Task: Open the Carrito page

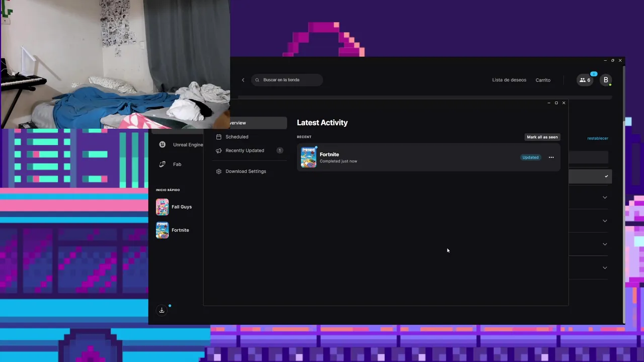Action: (x=543, y=80)
